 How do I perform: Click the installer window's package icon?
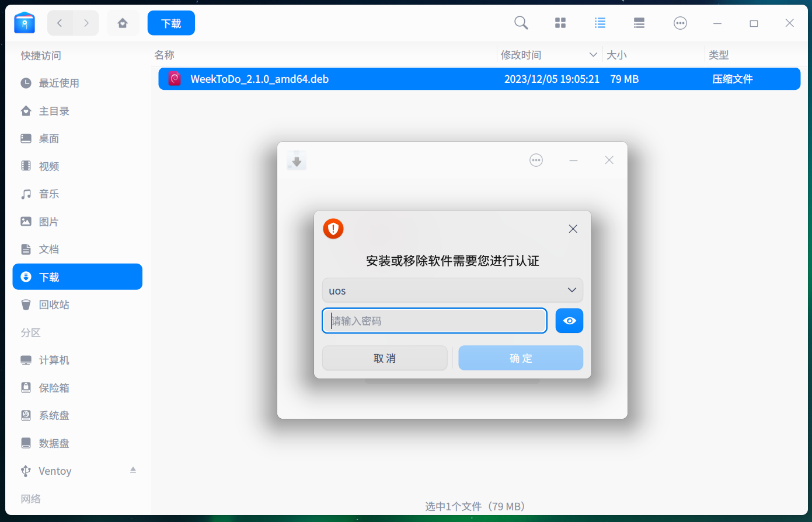pyautogui.click(x=297, y=160)
